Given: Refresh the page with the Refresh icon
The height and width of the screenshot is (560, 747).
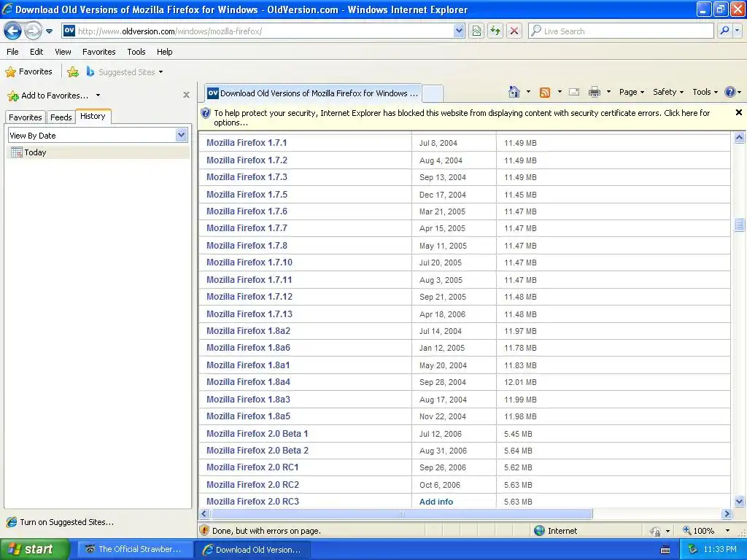Looking at the screenshot, I should [x=495, y=31].
